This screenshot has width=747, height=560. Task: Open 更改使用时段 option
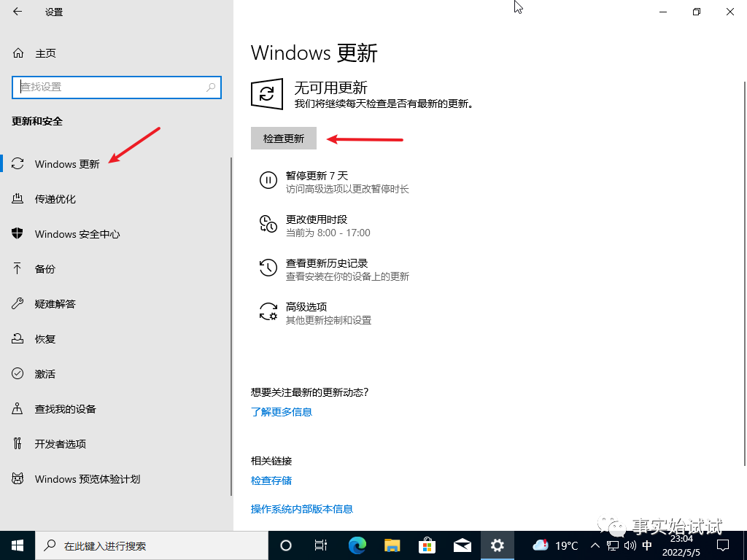(x=315, y=226)
